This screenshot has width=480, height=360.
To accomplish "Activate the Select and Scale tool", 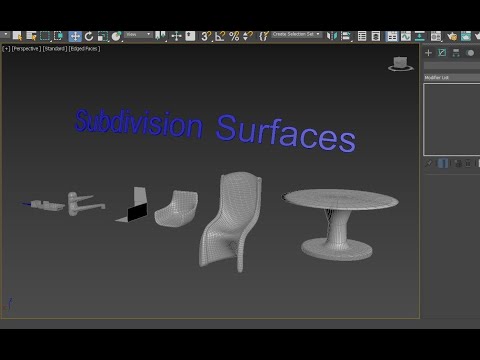I will 103,36.
